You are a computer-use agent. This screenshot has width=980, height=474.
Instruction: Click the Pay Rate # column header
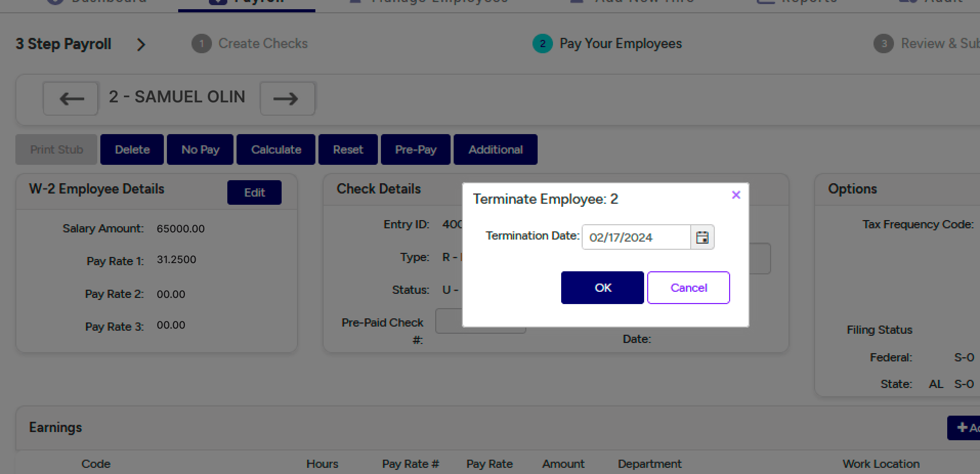coord(411,464)
